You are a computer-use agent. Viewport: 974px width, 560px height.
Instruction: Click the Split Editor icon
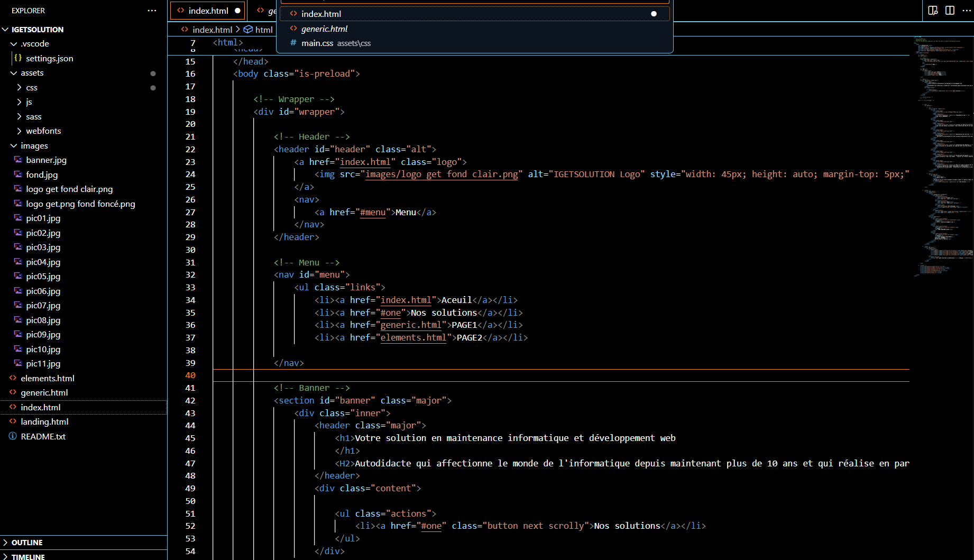[x=950, y=11]
